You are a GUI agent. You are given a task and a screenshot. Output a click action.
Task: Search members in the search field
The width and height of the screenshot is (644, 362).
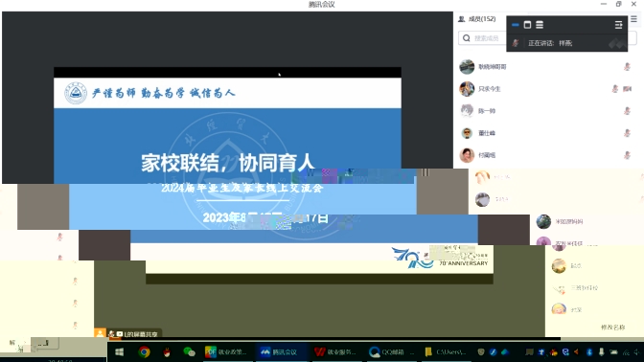click(482, 38)
